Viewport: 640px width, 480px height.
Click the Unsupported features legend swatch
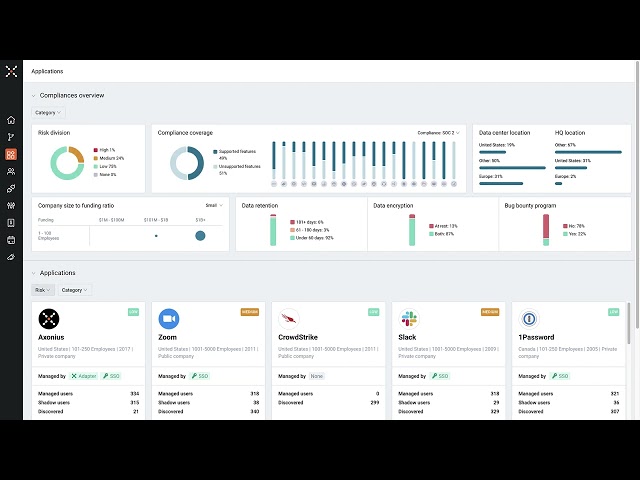click(x=215, y=167)
